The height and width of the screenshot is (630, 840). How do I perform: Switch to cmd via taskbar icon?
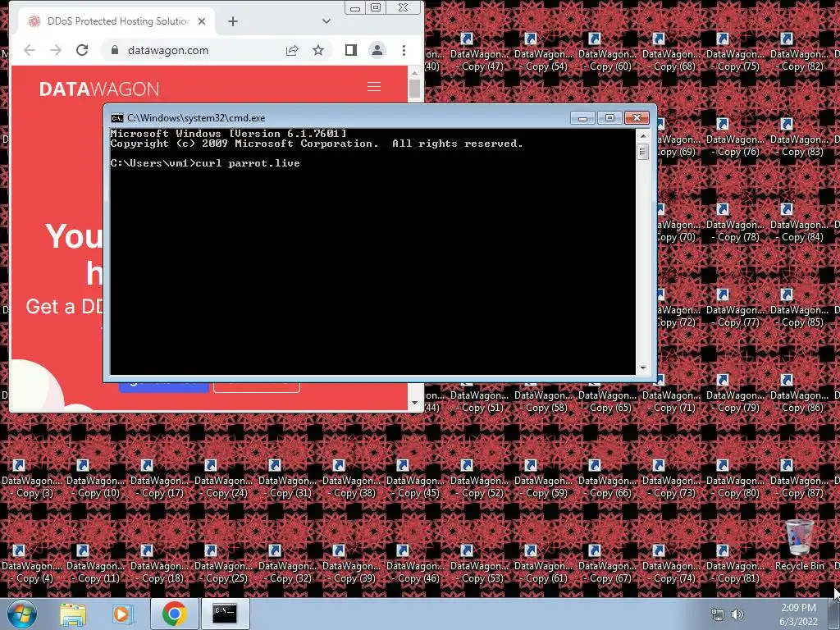tap(225, 614)
